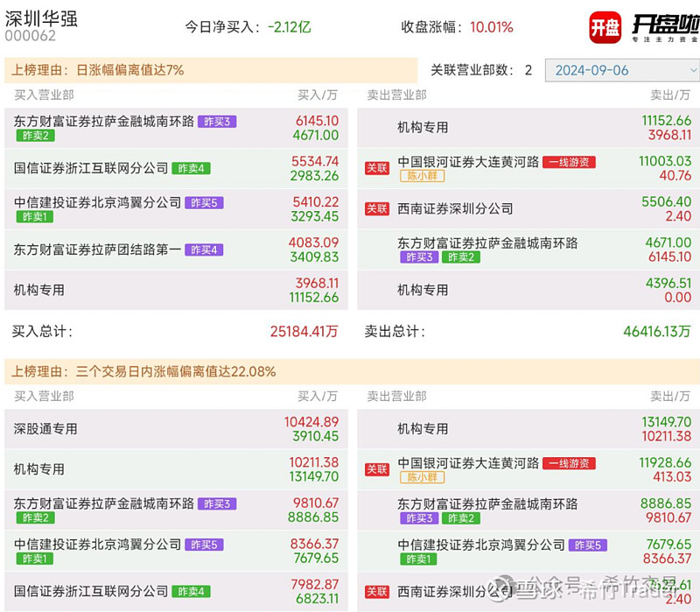The height and width of the screenshot is (612, 700).
Task: Open 中国银河证券大连黄河路 in top sell list
Action: click(x=468, y=162)
